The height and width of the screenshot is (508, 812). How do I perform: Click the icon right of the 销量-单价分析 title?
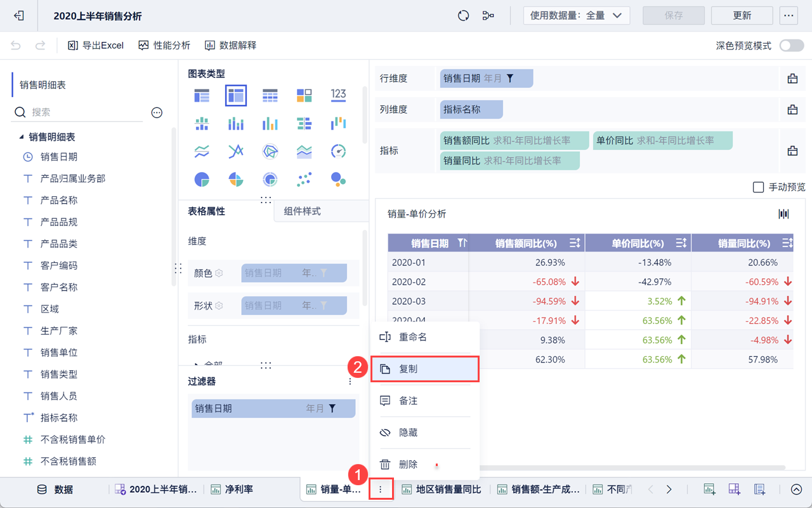coord(784,214)
